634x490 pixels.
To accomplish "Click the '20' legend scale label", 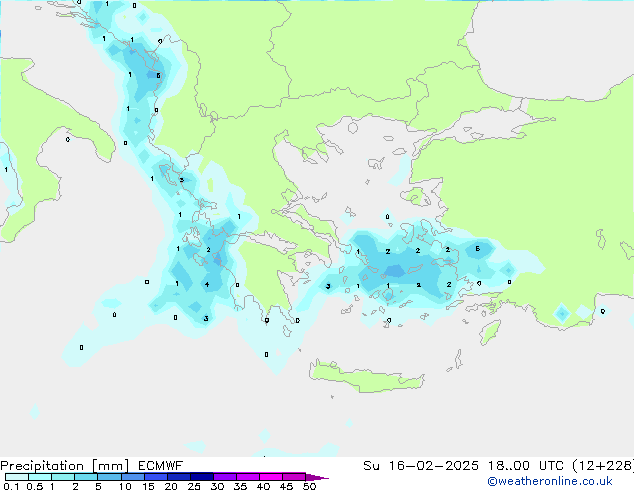I will pos(171,486).
